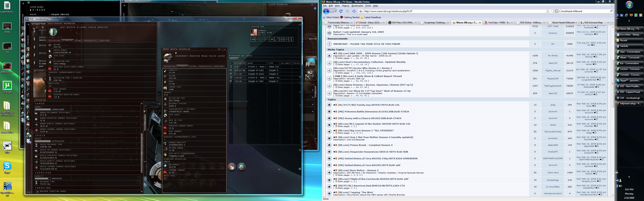Screen dimensions: 644x201
Task: Click the Lock Target crosshair icon in Selected Item
Action: pyautogui.click(x=282, y=39)
